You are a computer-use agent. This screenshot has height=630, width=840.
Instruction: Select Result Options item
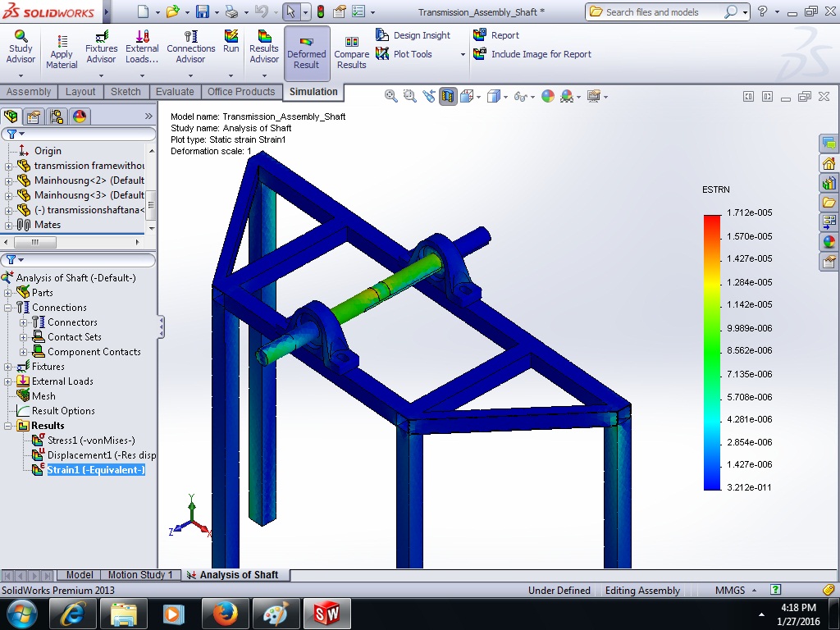coord(56,411)
